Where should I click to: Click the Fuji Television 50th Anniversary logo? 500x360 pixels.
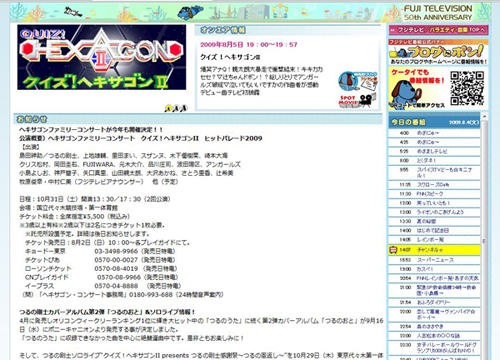(438, 13)
